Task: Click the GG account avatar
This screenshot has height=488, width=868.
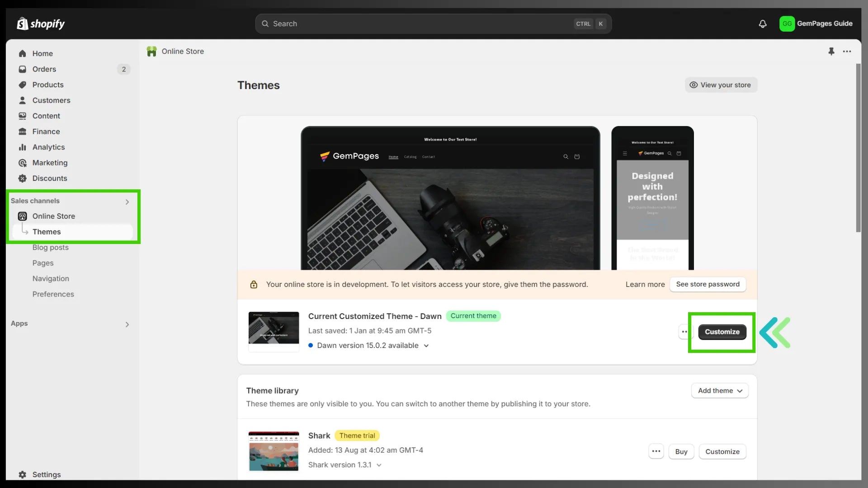Action: [x=787, y=23]
